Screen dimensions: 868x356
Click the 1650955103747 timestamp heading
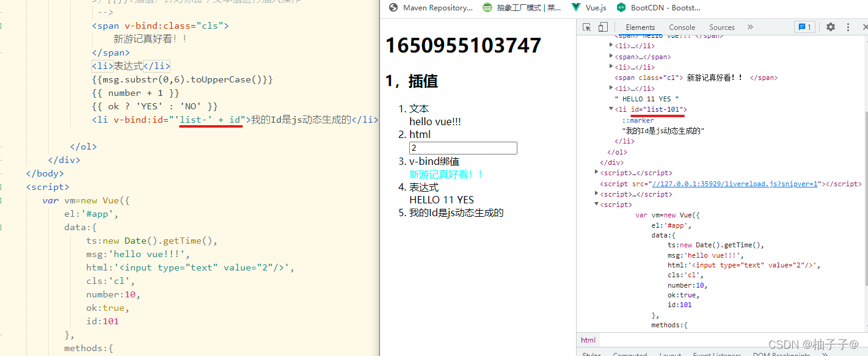463,46
